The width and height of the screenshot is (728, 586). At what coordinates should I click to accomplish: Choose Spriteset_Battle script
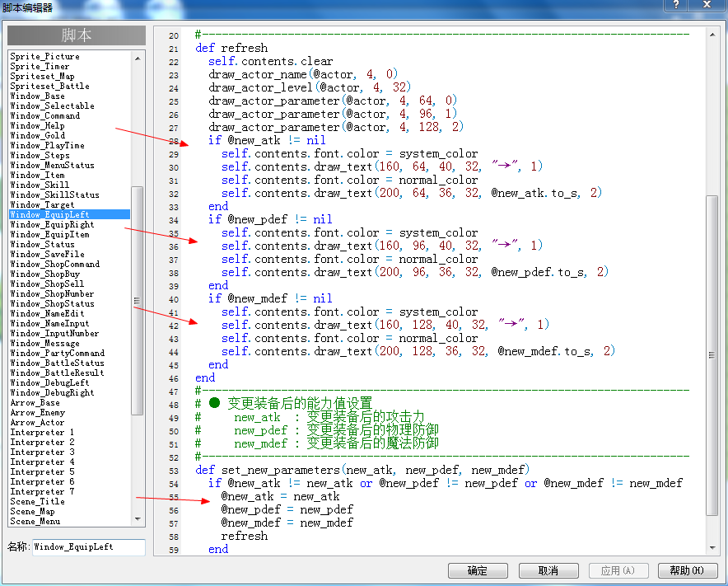pyautogui.click(x=49, y=86)
